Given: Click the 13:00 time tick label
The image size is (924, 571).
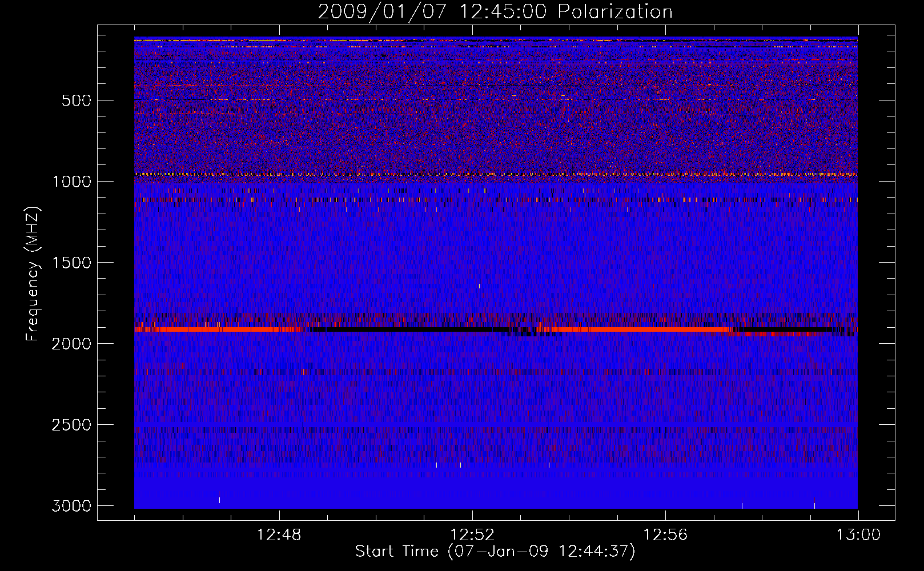Looking at the screenshot, I should pos(858,535).
